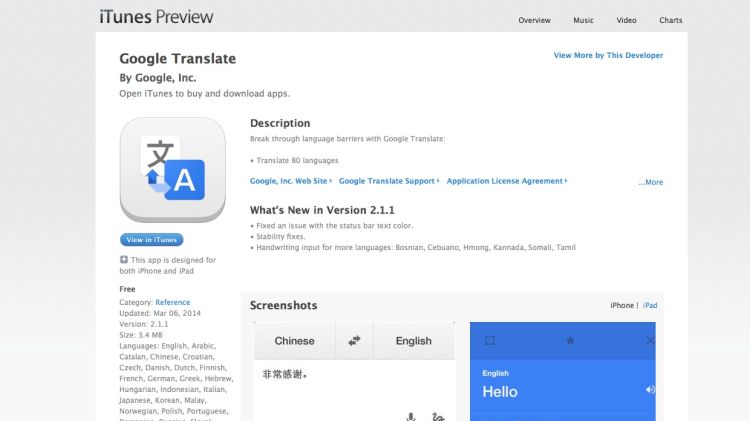This screenshot has height=421, width=750.
Task: Click the Free price label
Action: (x=127, y=289)
